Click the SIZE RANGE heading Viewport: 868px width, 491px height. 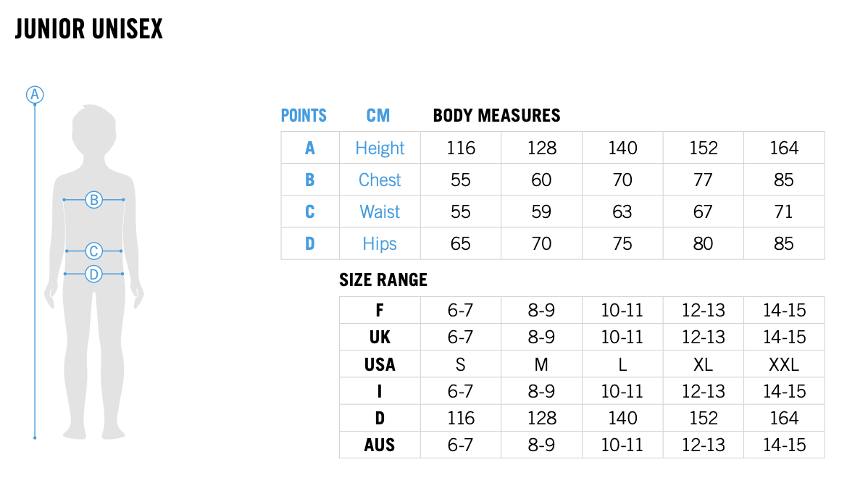[383, 280]
